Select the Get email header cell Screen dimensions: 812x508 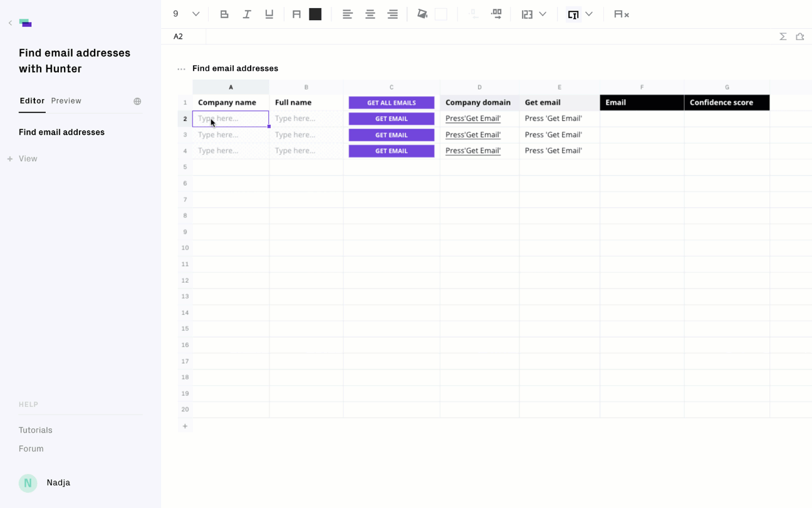pos(560,103)
